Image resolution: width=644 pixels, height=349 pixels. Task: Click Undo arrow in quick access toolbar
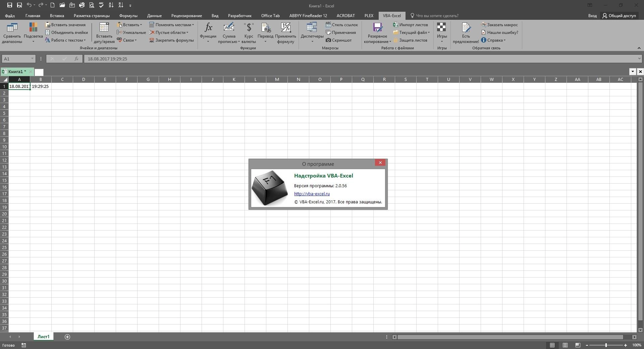(29, 5)
